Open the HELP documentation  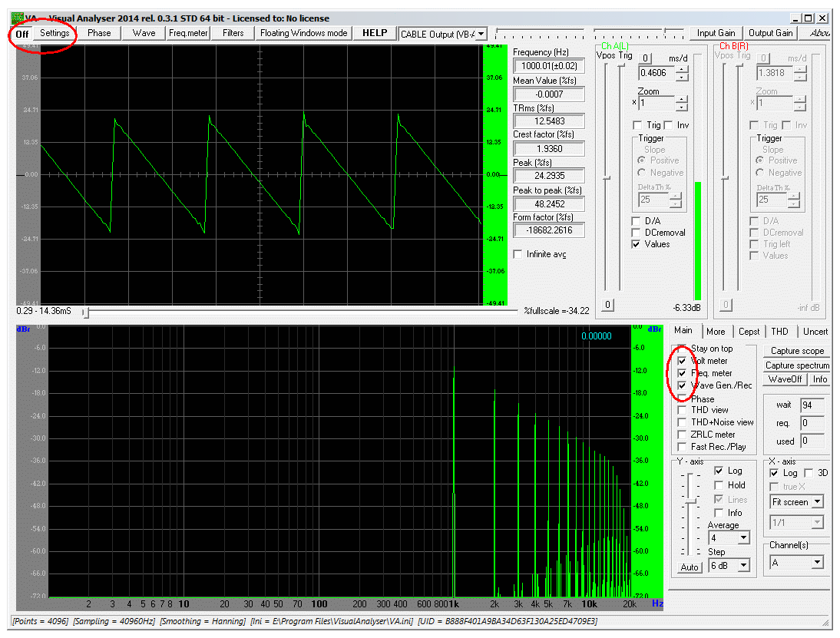[375, 33]
